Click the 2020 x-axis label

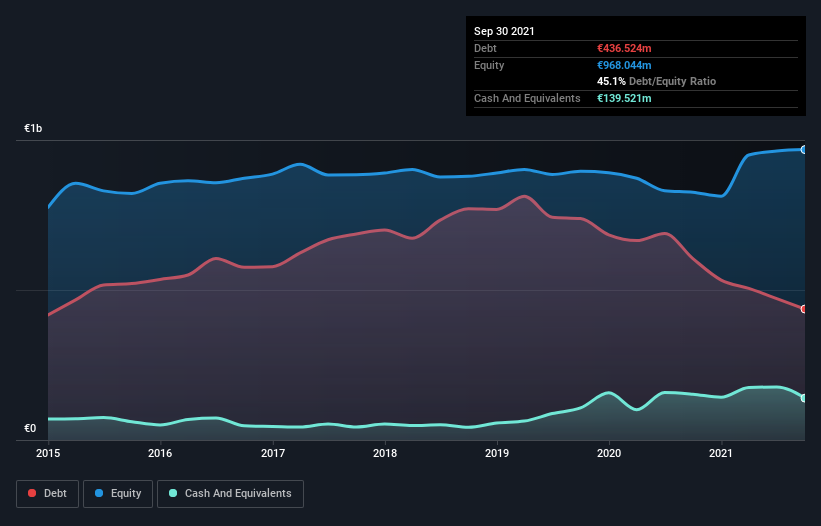coord(609,453)
